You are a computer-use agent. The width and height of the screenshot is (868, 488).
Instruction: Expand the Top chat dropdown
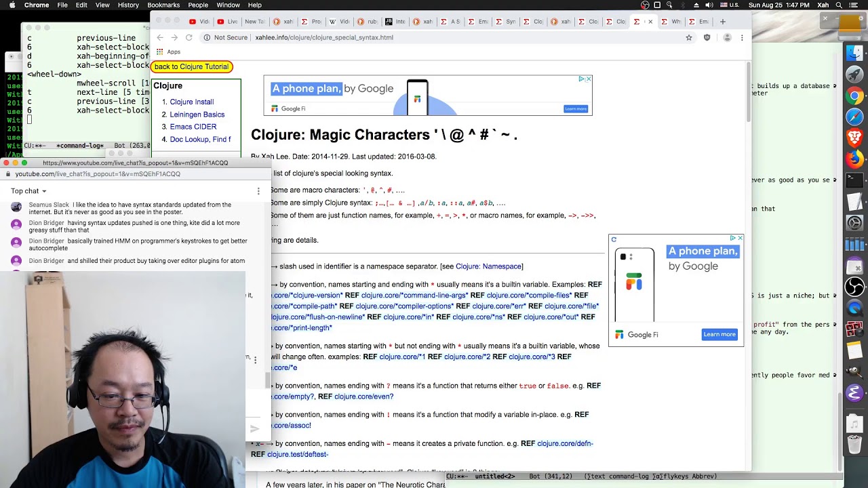pos(28,191)
